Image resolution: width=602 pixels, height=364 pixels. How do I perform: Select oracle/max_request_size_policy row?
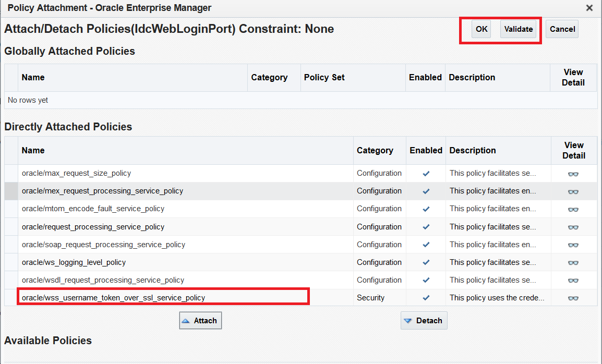click(301, 174)
